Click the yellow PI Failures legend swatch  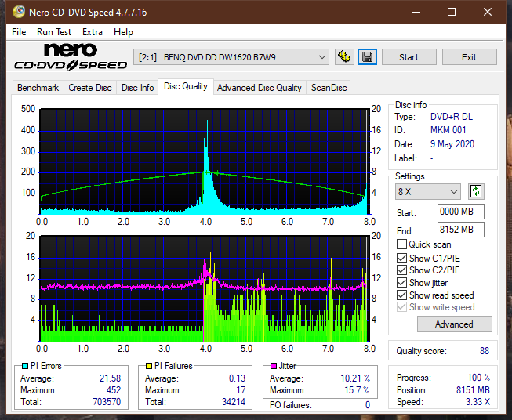pyautogui.click(x=148, y=366)
